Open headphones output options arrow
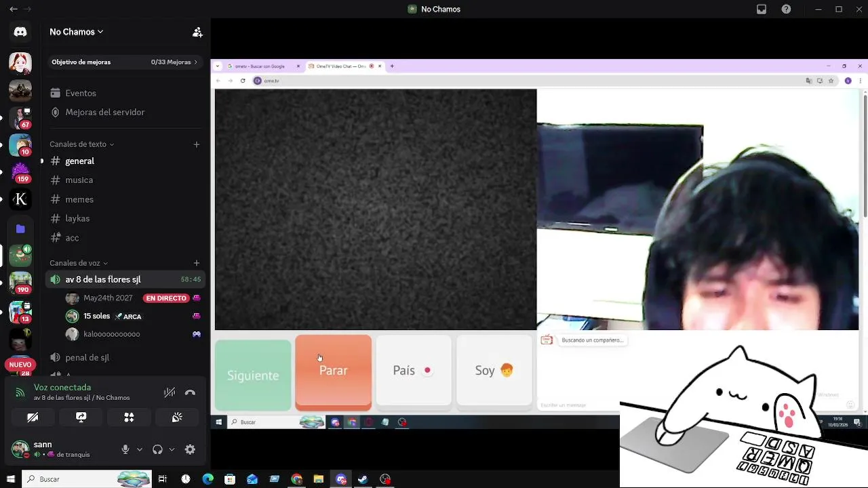This screenshot has height=488, width=868. coord(172,449)
